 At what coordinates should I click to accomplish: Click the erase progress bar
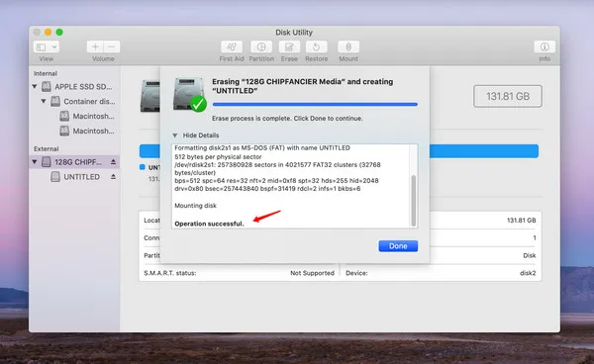(315, 104)
